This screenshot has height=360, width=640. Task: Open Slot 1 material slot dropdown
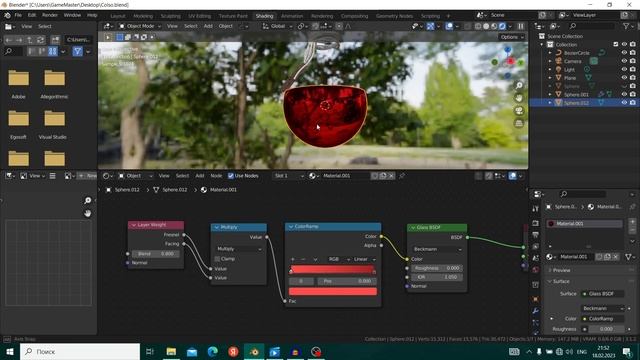click(x=289, y=176)
